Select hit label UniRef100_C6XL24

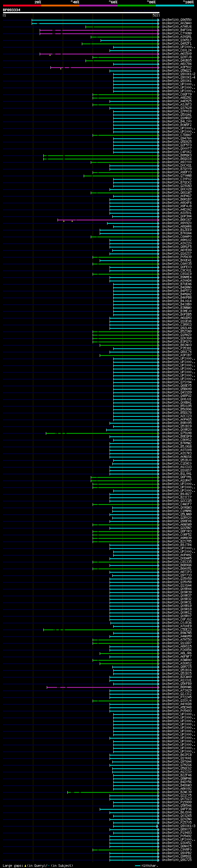pyautogui.click(x=176, y=50)
